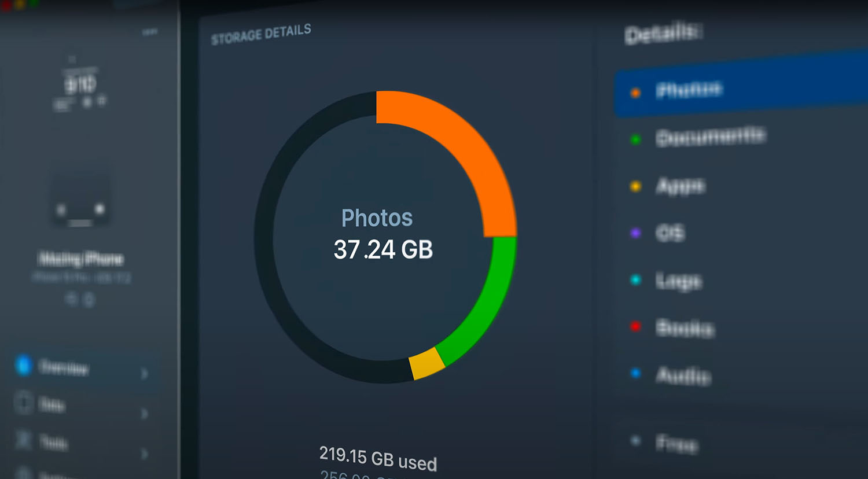The height and width of the screenshot is (479, 868).
Task: Expand the Data row chevron arrow
Action: [145, 414]
